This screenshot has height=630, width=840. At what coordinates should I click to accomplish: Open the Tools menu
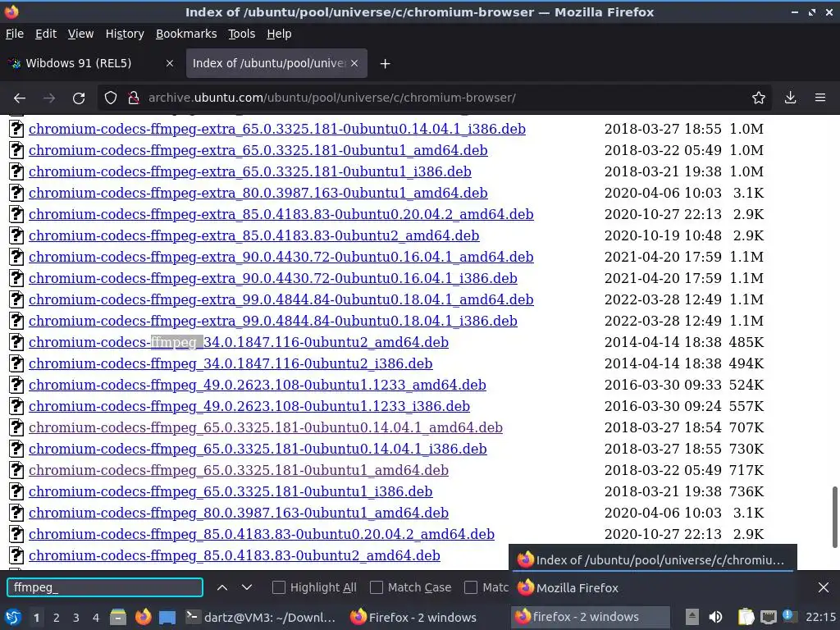(x=242, y=34)
